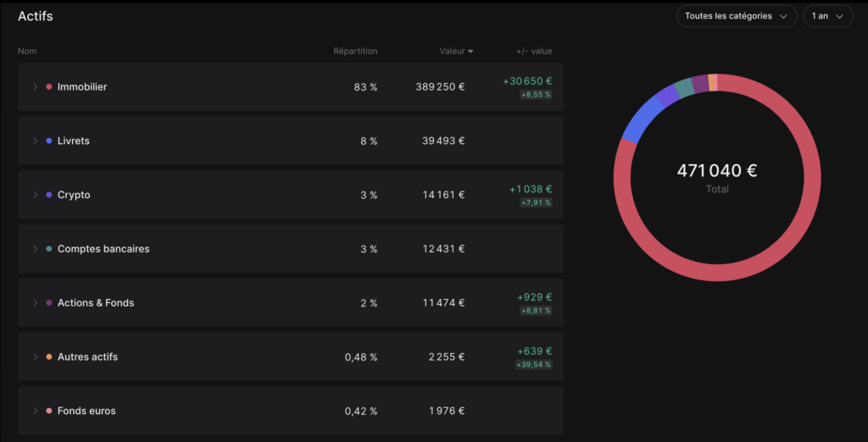
Task: Click the Répartition column header
Action: tap(355, 51)
